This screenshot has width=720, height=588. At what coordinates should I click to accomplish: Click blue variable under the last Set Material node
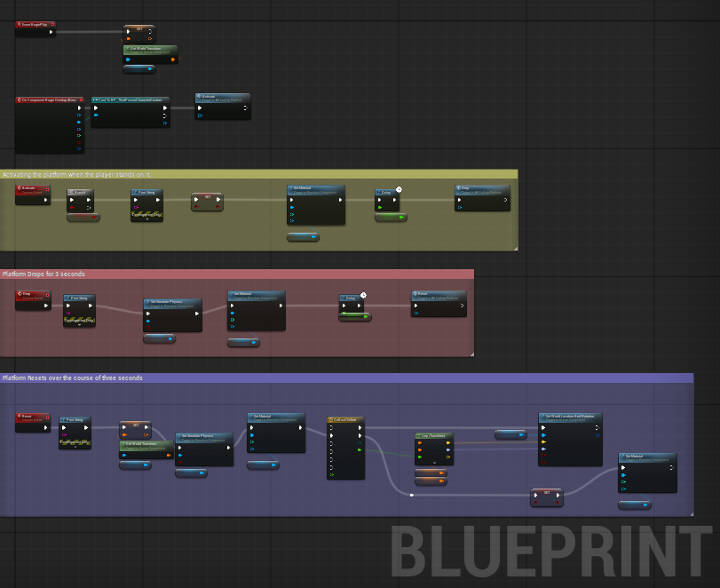(635, 505)
